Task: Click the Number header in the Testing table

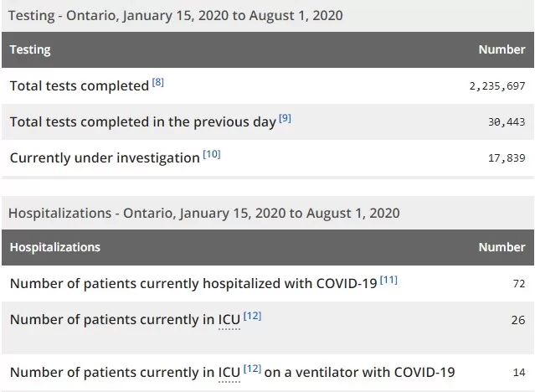Action: pos(502,49)
